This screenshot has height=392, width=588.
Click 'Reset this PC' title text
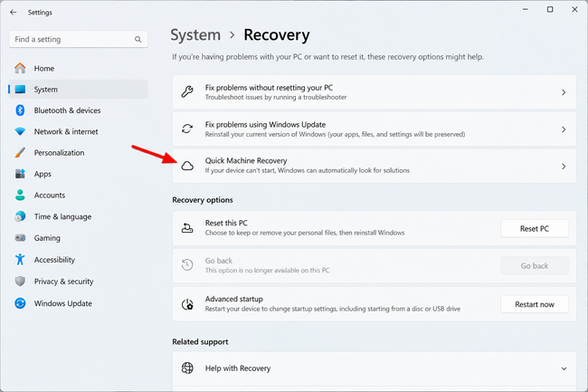tap(226, 223)
